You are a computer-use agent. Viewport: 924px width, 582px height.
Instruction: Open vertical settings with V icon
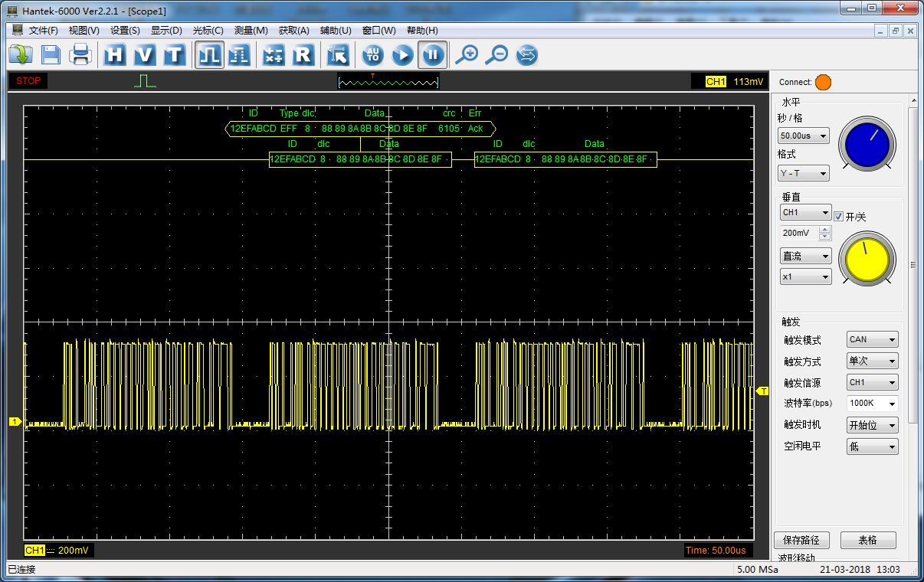[x=145, y=54]
